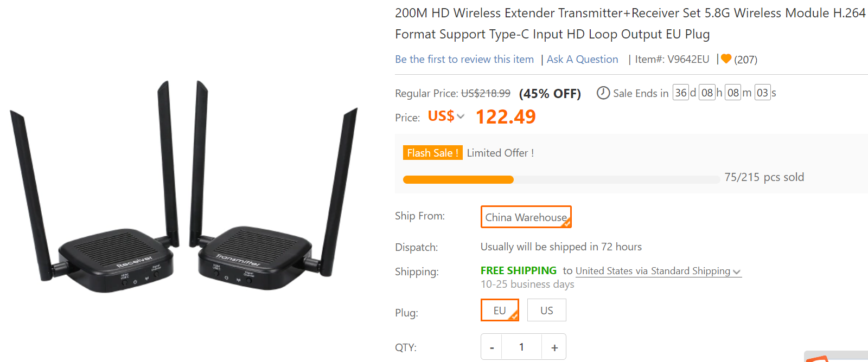Click the quantity input field

tap(522, 347)
